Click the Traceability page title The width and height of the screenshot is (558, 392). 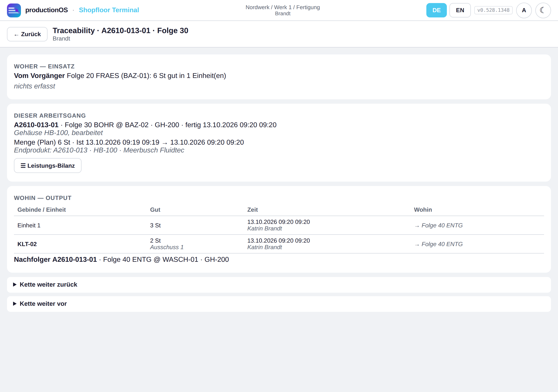tap(120, 31)
